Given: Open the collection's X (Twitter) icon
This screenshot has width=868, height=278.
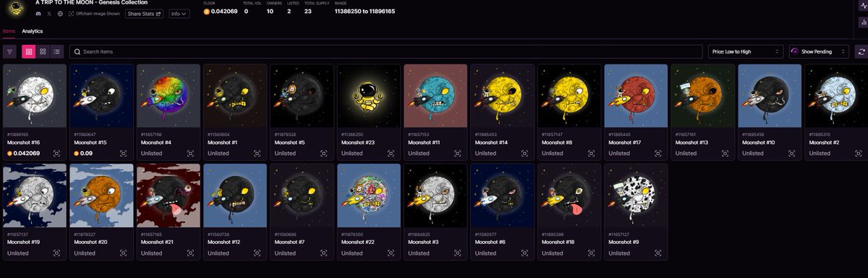Looking at the screenshot, I should 49,14.
